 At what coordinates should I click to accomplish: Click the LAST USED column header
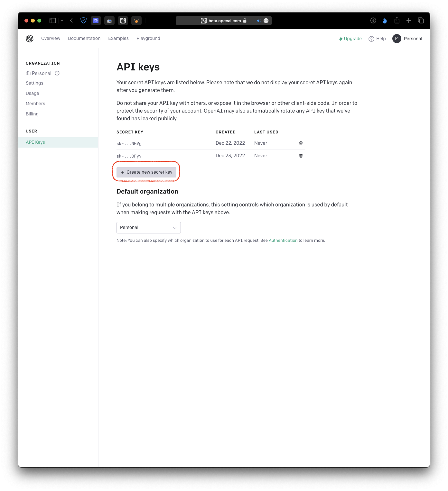coord(266,132)
